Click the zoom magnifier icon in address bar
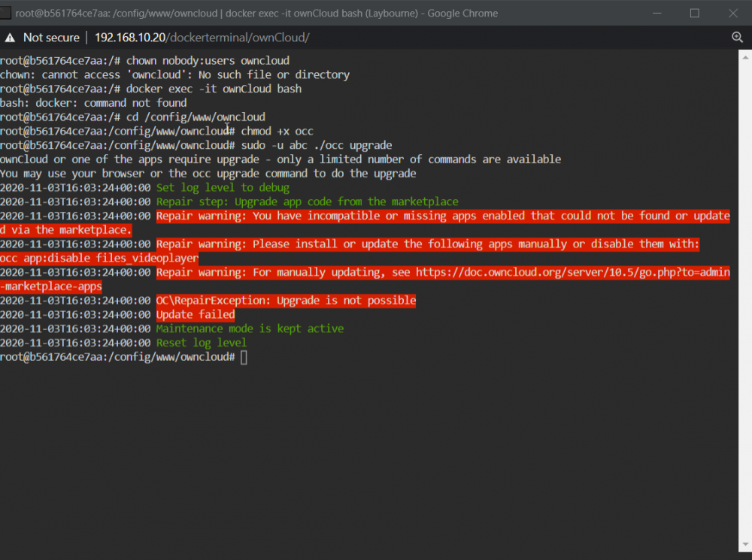 coord(737,38)
